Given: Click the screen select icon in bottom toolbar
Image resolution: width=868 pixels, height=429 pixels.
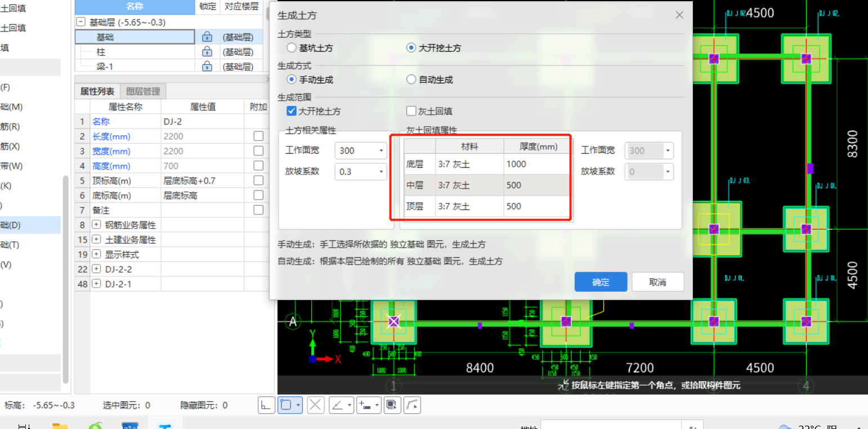Looking at the screenshot, I should point(392,405).
